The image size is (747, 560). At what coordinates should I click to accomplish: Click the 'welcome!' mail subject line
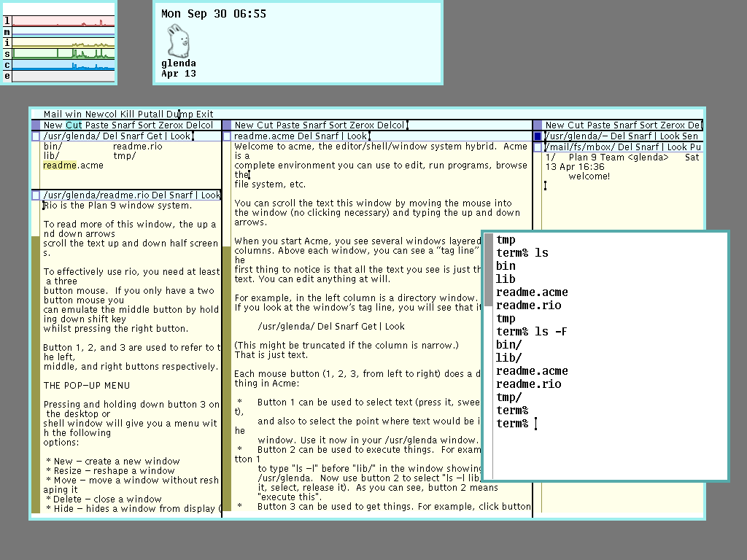point(589,176)
